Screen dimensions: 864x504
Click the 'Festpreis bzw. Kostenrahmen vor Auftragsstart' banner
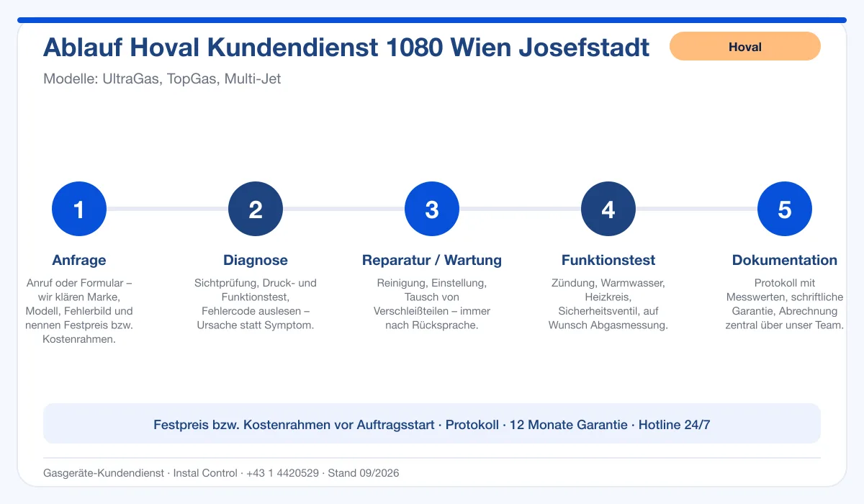point(432,424)
